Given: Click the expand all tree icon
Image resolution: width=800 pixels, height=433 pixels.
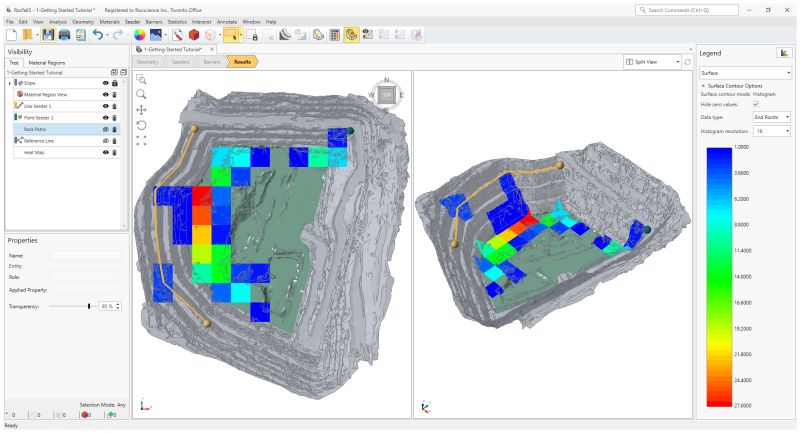Looking at the screenshot, I should (x=114, y=72).
